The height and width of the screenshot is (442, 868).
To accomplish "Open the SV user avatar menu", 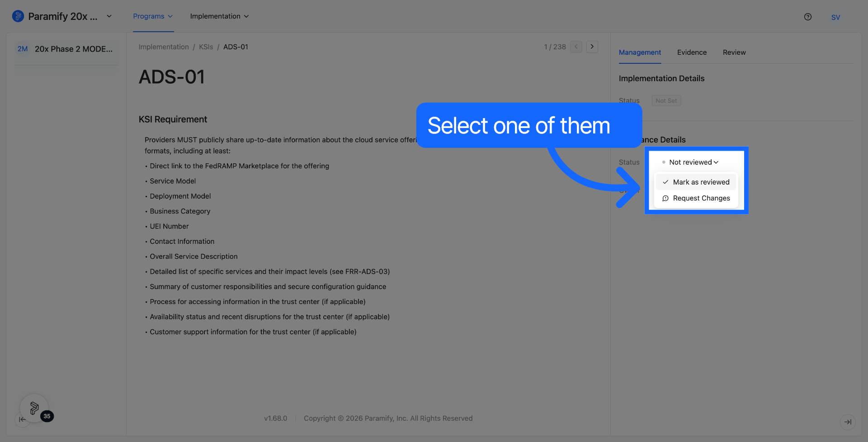I will coord(835,17).
